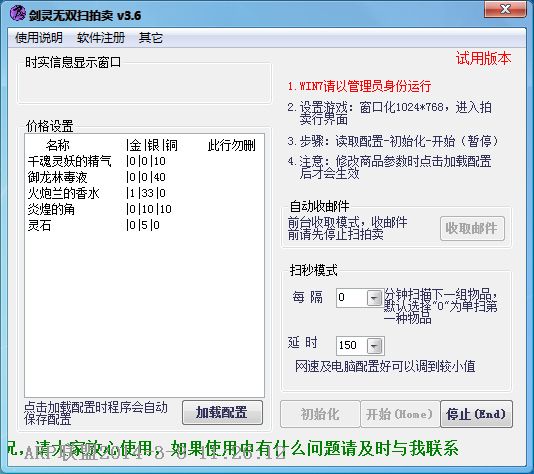Click the price values |0 |5 |0
The width and height of the screenshot is (534, 474).
(143, 225)
